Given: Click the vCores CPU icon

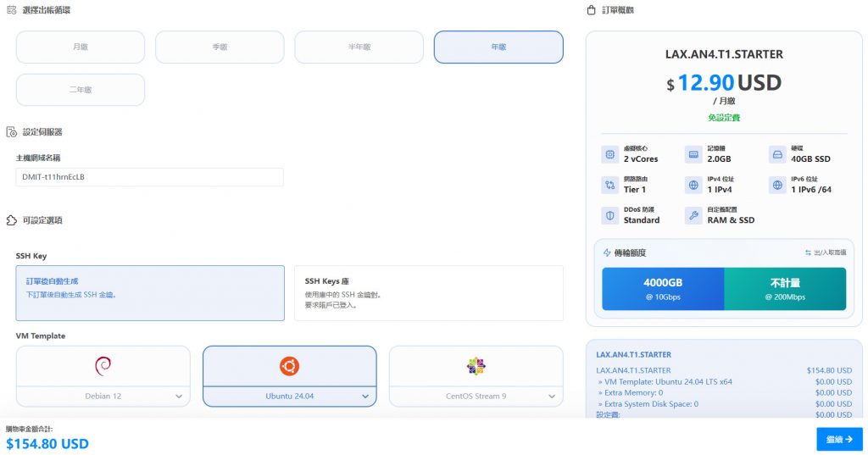Looking at the screenshot, I should (x=609, y=154).
